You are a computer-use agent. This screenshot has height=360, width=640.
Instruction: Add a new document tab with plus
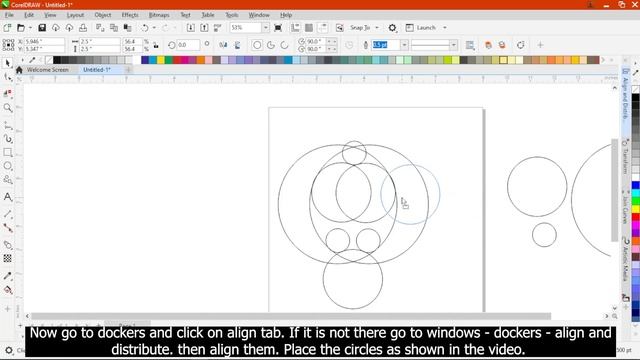(x=128, y=70)
